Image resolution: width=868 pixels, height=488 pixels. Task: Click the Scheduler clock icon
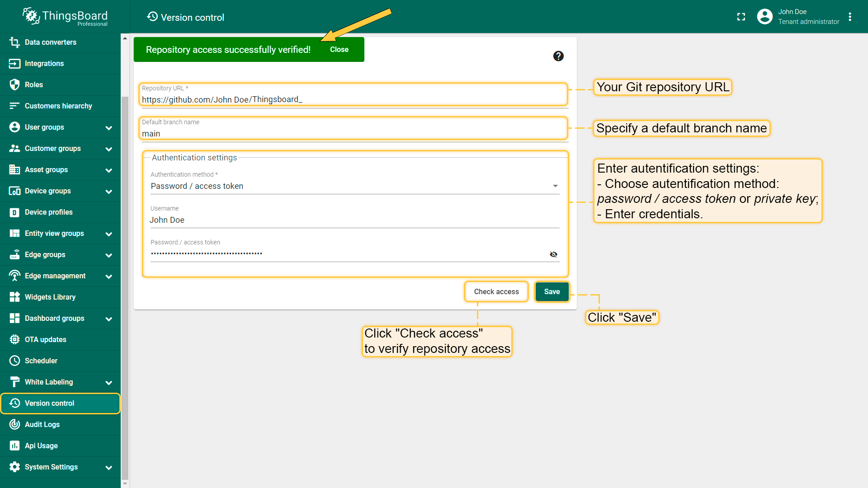click(14, 361)
